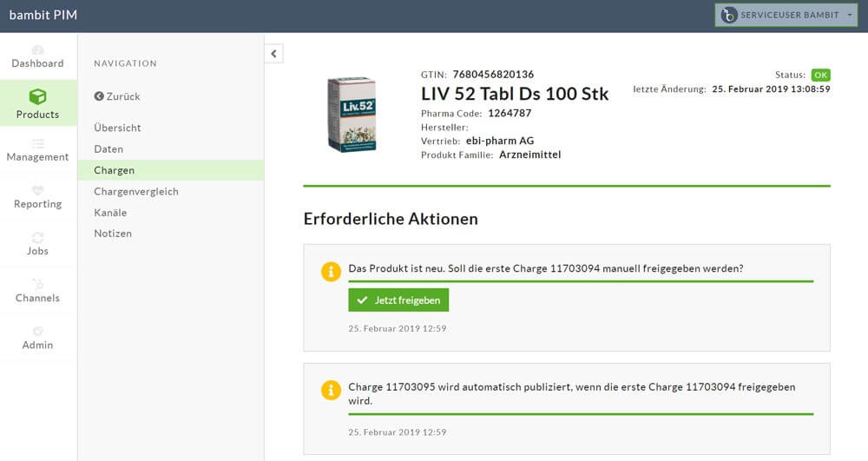The height and width of the screenshot is (461, 868).
Task: Click the Erforderliche Aktionen heading
Action: [x=391, y=219]
